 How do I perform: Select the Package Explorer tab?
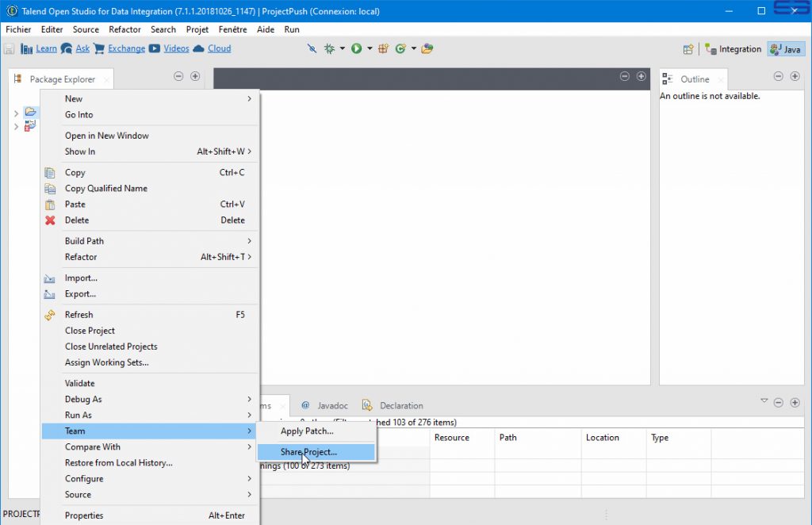(61, 79)
